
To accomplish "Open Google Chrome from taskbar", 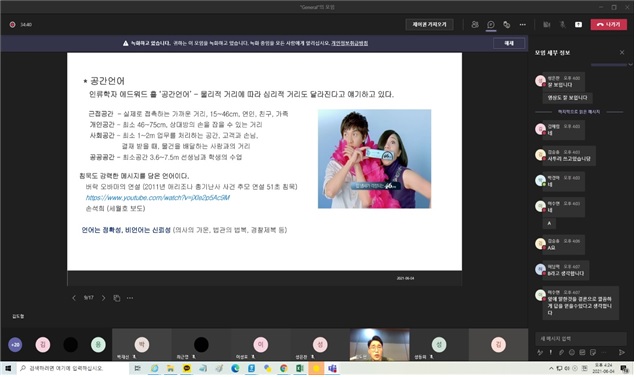I will (x=284, y=368).
